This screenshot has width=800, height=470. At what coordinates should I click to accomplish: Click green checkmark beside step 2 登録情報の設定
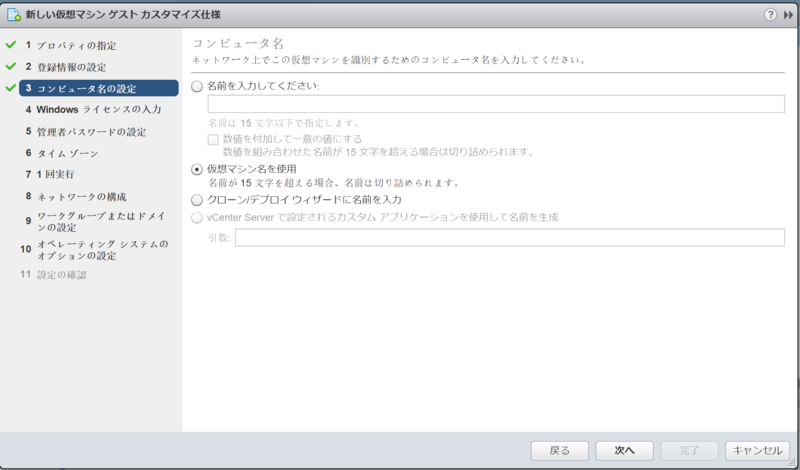click(11, 66)
